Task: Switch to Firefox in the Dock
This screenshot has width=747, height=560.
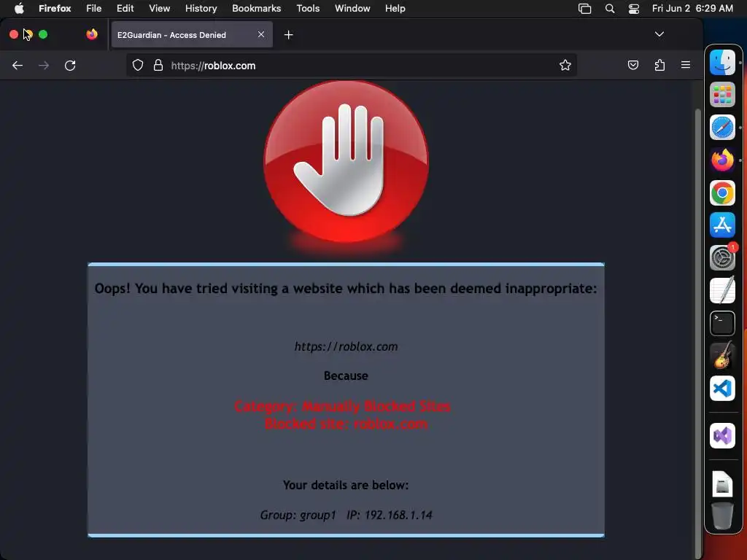Action: [722, 160]
